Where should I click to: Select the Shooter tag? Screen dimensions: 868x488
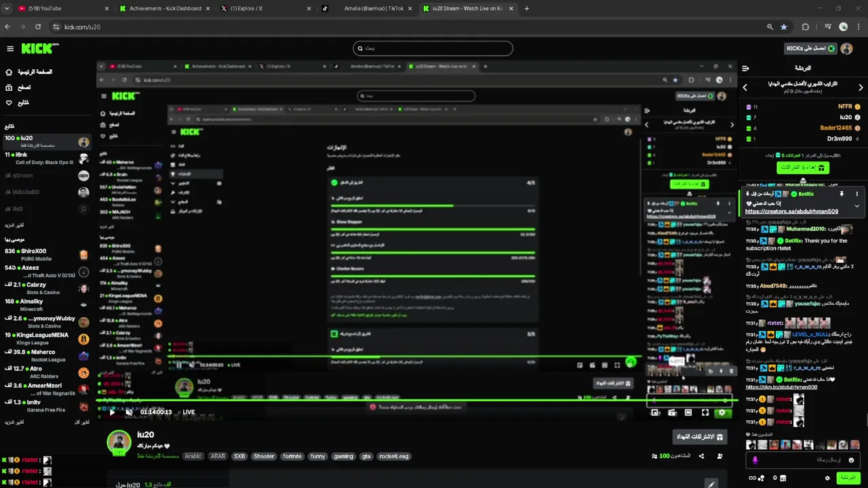tap(264, 456)
